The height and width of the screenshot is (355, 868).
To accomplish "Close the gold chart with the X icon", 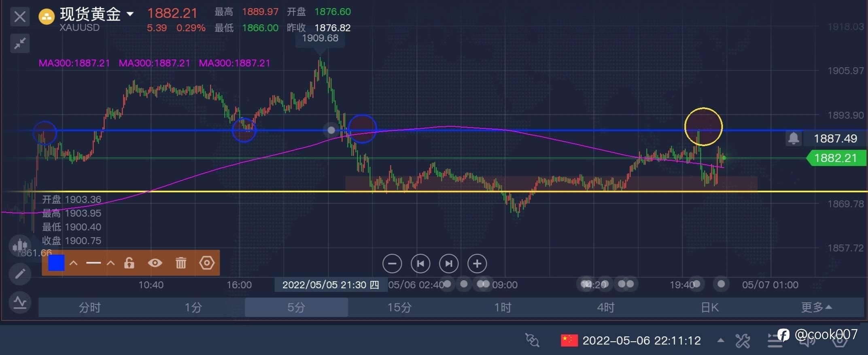I will [x=20, y=17].
